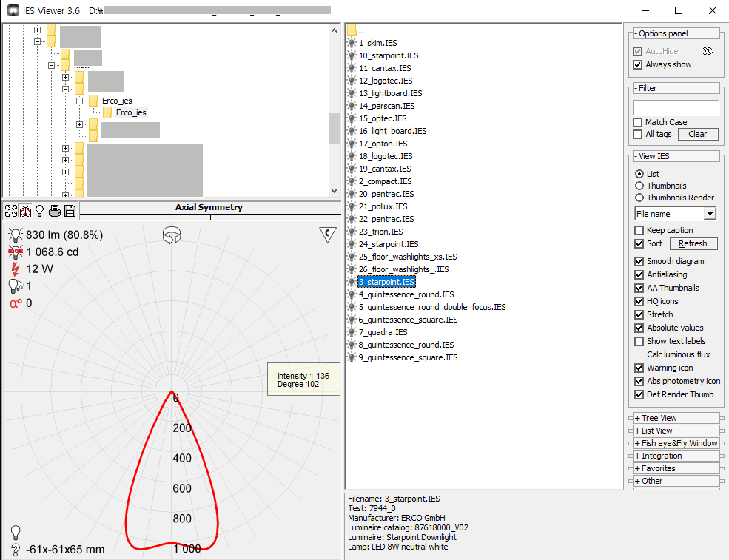This screenshot has width=729, height=560.
Task: Click the question mark dimensions icon
Action: (16, 550)
